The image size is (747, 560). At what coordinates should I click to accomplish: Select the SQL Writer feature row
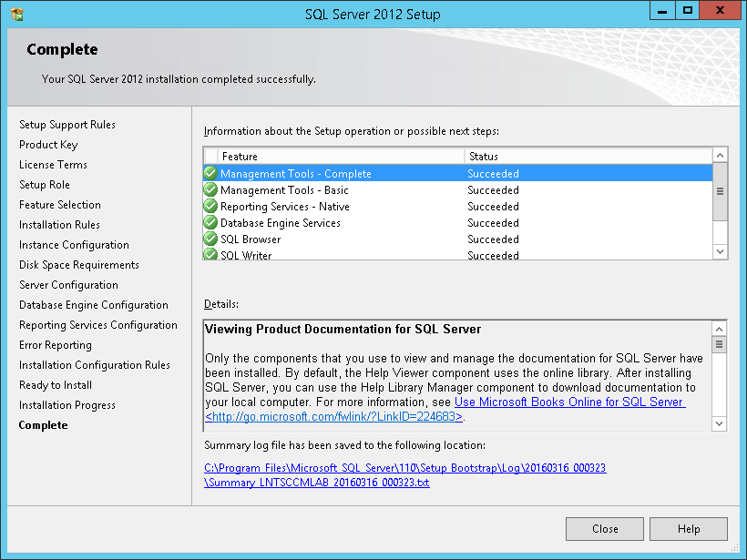click(458, 254)
